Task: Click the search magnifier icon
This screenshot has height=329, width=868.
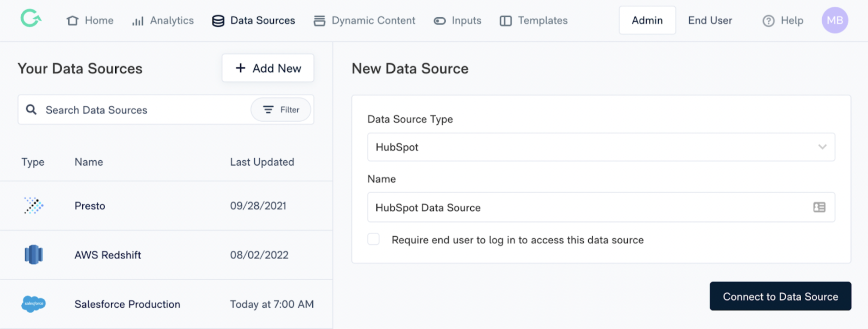Action: (31, 109)
